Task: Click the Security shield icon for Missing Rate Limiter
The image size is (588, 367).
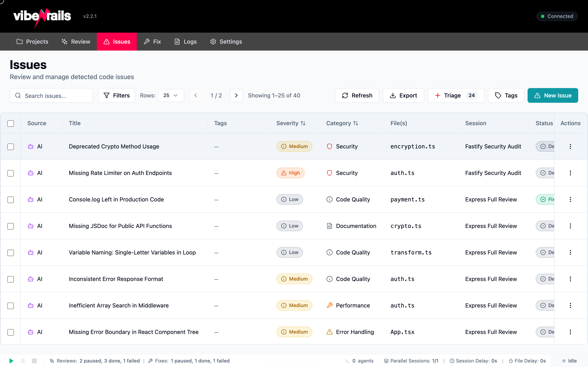Action: click(x=330, y=173)
